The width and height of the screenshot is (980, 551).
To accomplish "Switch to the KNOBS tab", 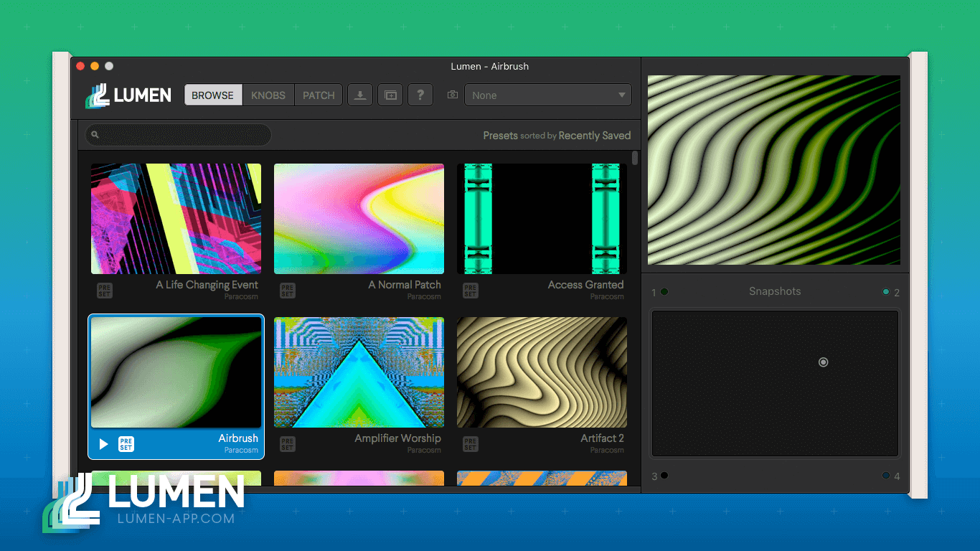I will pos(268,95).
